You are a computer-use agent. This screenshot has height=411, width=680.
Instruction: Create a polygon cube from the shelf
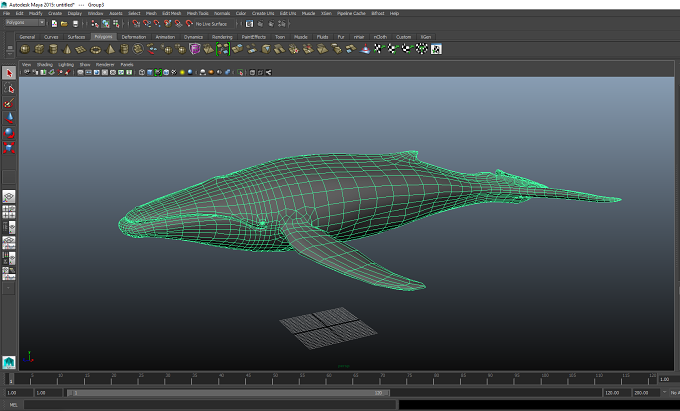click(x=39, y=49)
